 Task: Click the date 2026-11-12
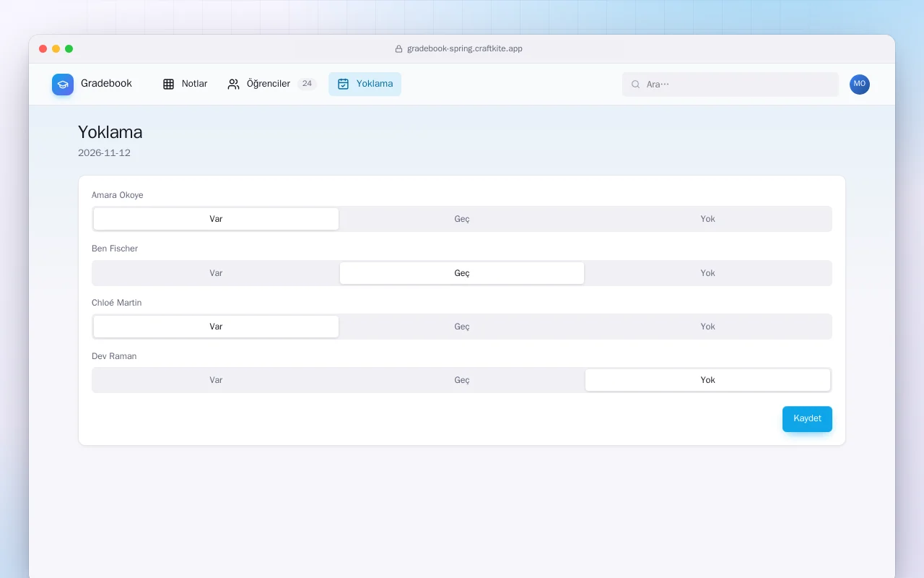tap(105, 153)
